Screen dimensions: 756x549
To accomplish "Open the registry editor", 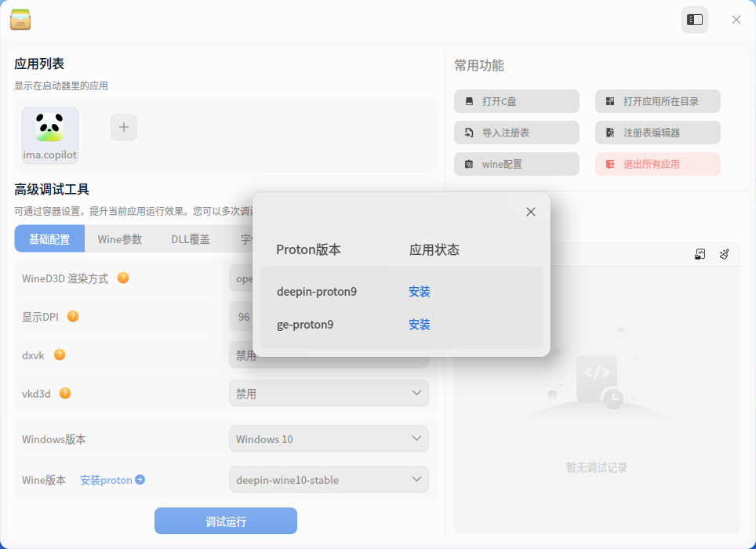I will point(658,133).
